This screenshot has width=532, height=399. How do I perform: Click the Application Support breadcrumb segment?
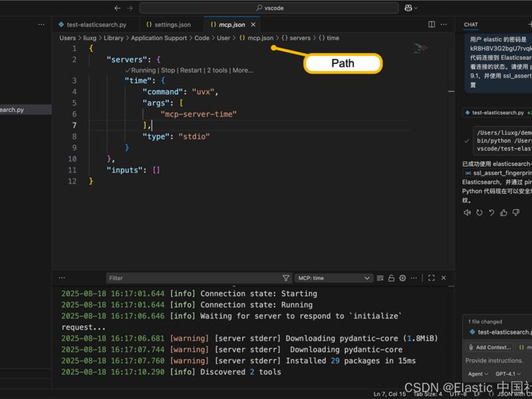[x=159, y=38]
